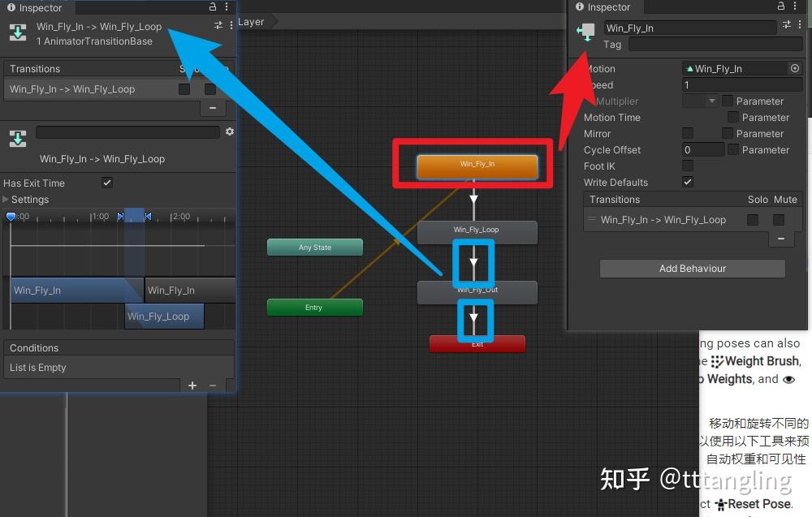Select the Any State node
The width and height of the screenshot is (812, 517).
(315, 248)
